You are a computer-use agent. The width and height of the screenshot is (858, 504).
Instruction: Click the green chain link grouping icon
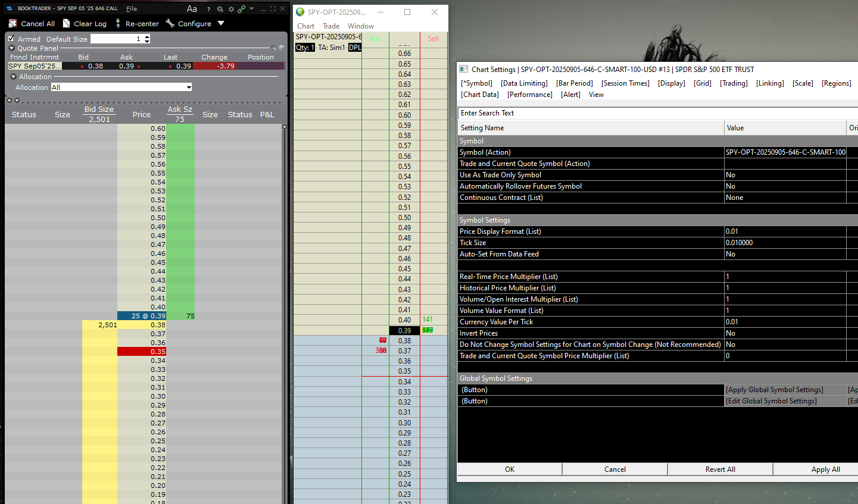tap(241, 9)
